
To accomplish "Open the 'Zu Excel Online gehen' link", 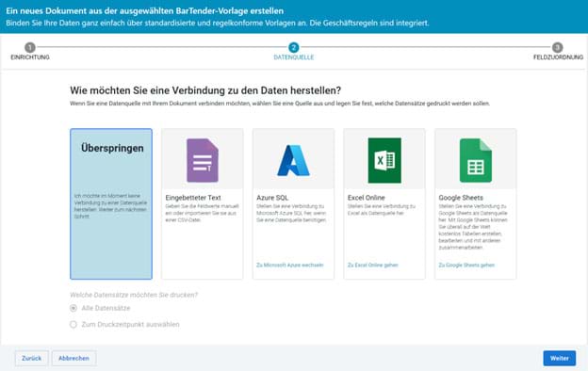I will click(373, 265).
